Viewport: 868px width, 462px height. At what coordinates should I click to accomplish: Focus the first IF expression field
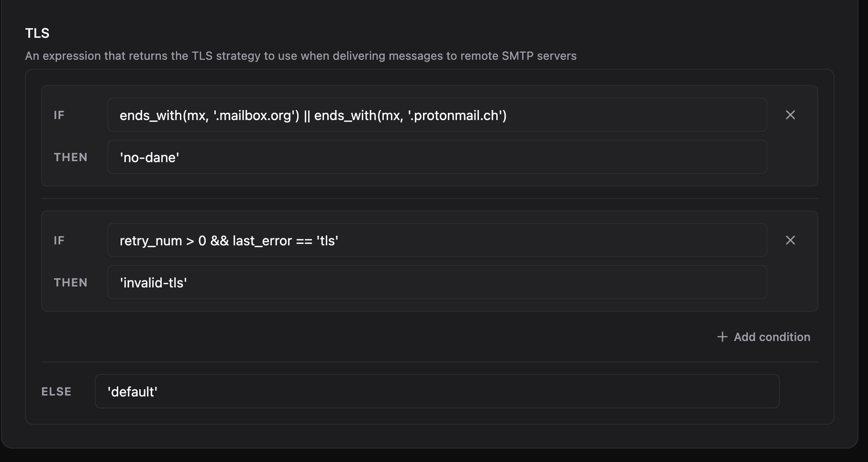pyautogui.click(x=437, y=115)
